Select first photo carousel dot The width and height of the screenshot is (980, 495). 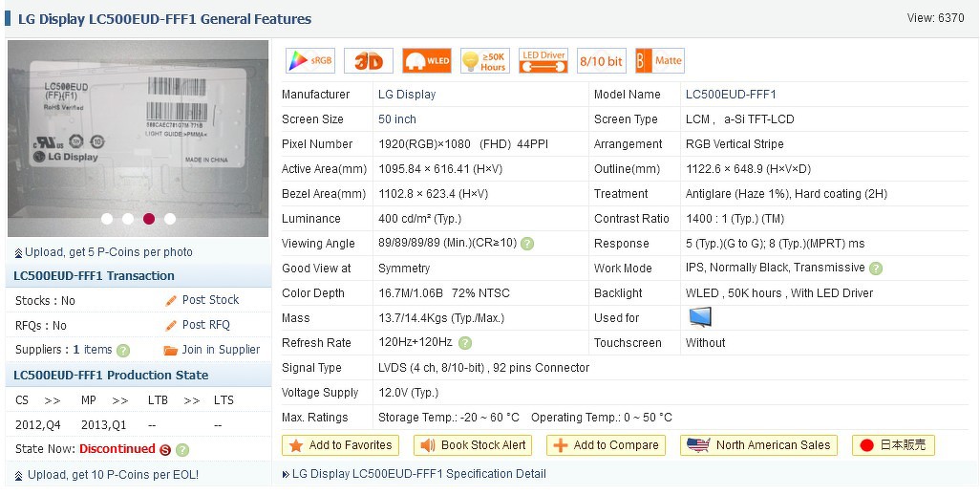click(107, 219)
